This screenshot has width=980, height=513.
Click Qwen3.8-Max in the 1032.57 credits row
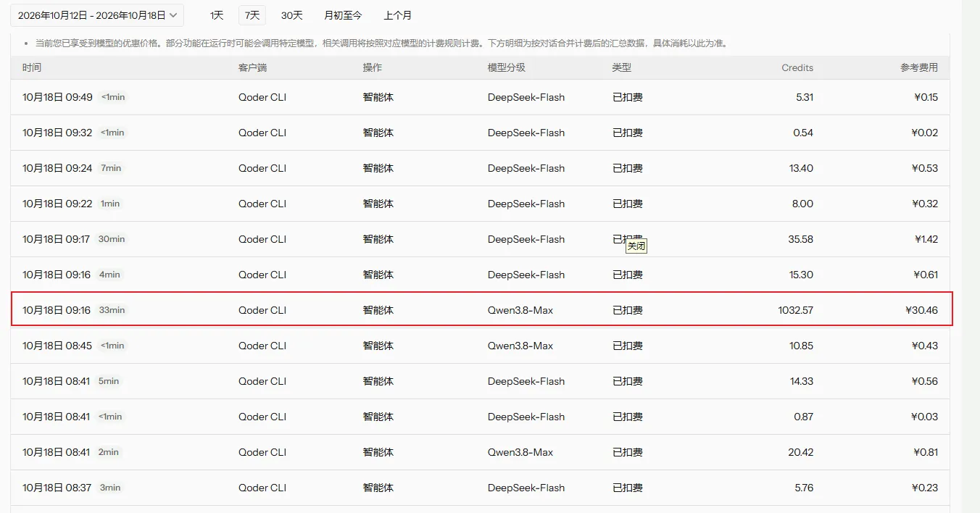(x=520, y=310)
